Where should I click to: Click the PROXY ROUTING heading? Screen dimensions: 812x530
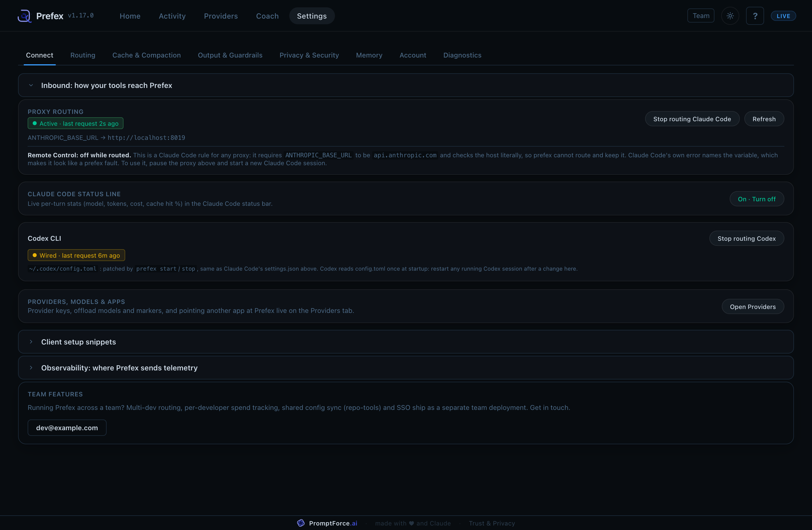pos(56,112)
